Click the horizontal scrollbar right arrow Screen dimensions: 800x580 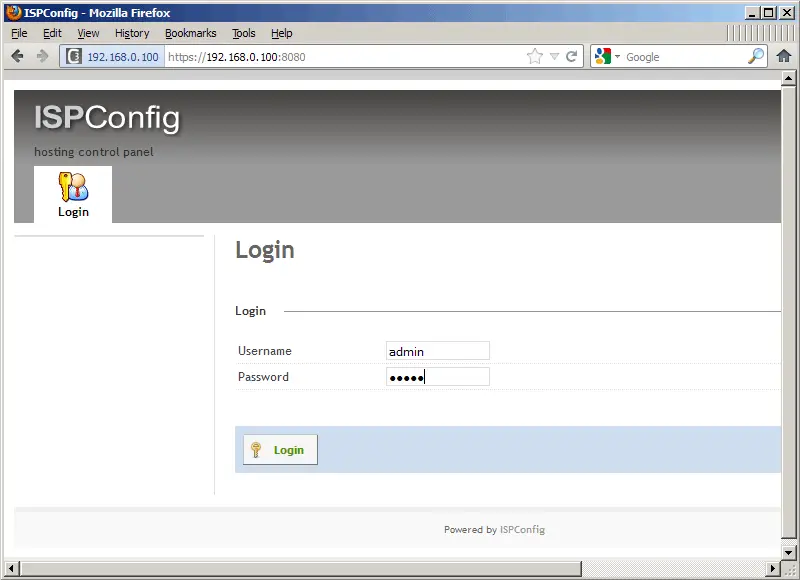point(771,569)
